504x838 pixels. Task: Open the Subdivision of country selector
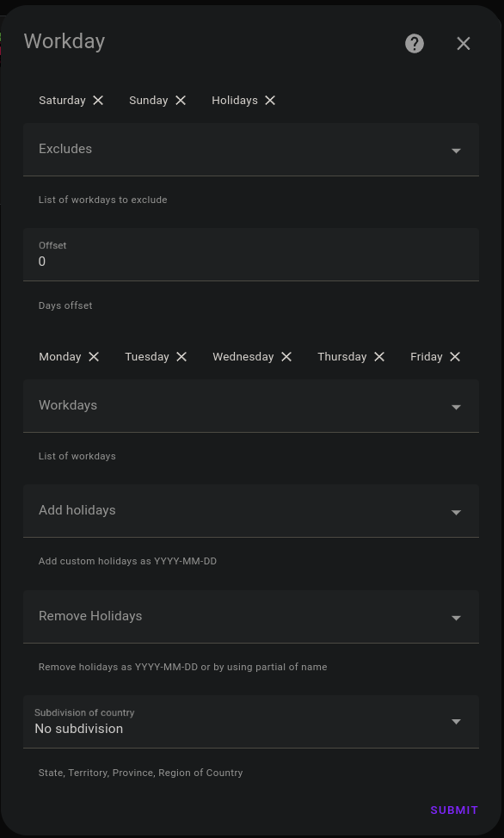(x=456, y=721)
